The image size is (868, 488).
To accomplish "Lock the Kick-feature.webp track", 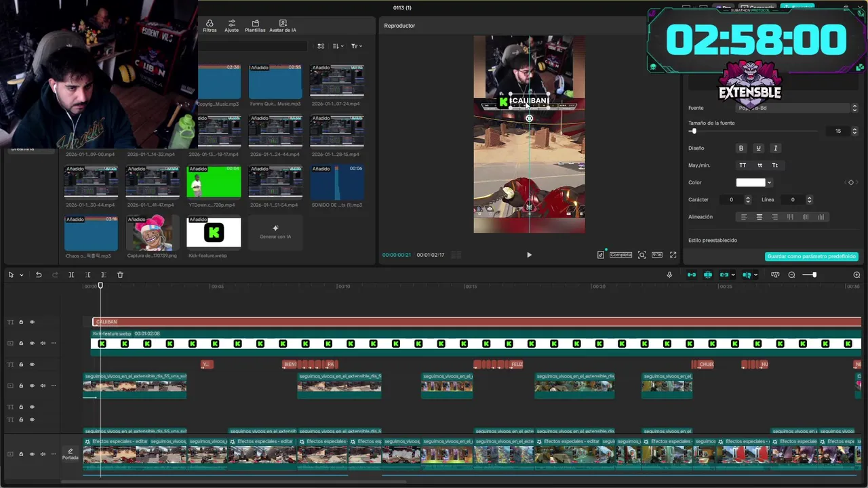I will click(21, 343).
